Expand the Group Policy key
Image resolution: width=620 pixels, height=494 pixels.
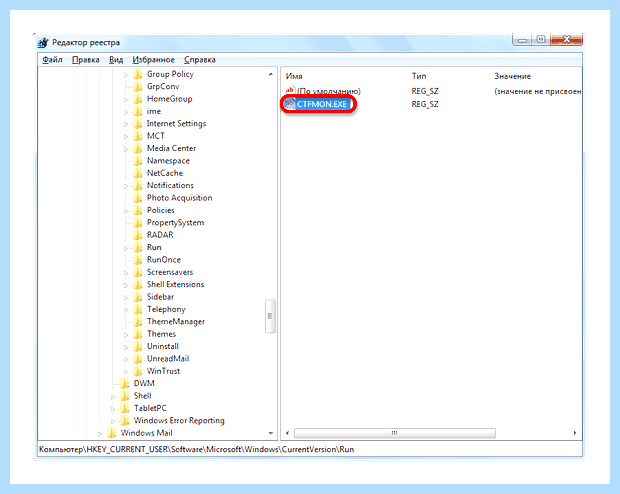[x=126, y=74]
